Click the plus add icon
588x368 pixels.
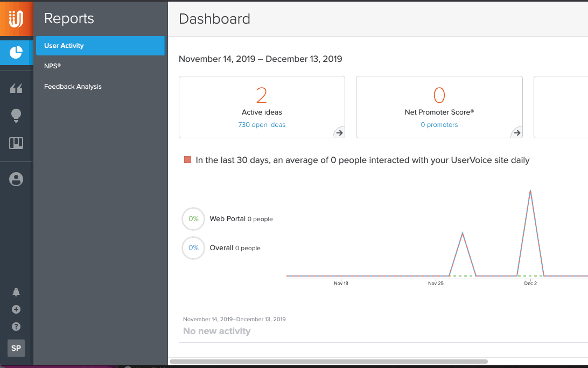click(x=16, y=309)
